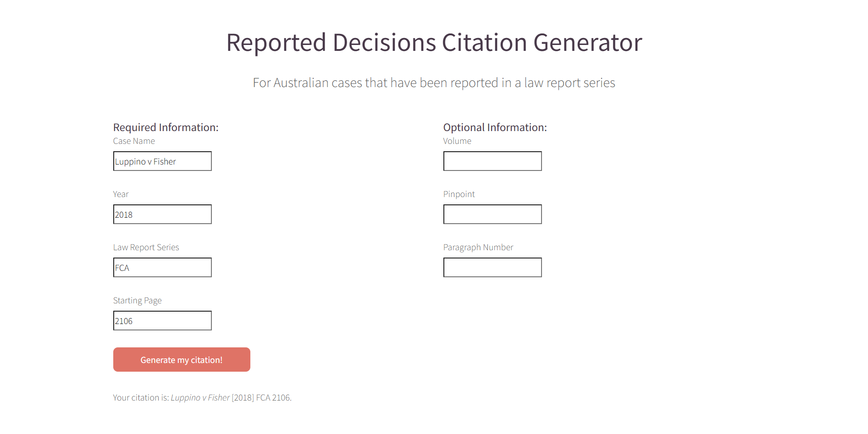Select the generated citation text at bottom
Viewport: 868px width, 434px height.
(x=202, y=397)
